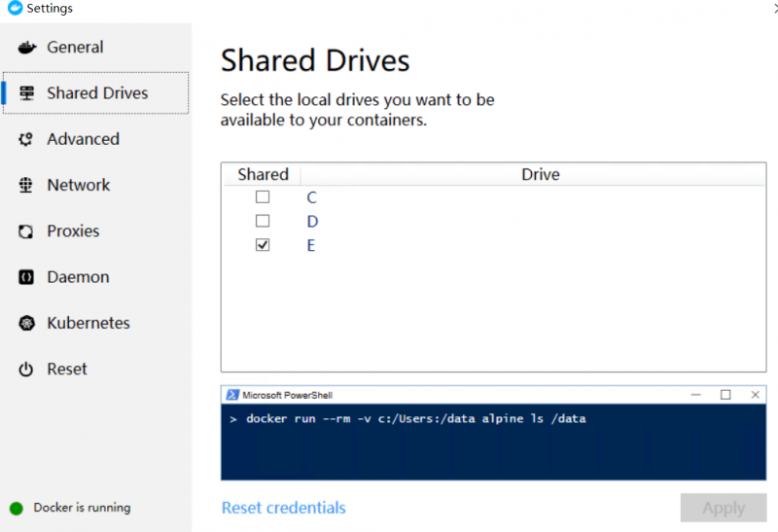
Task: Click the Daemon icon in sidebar
Action: 26,277
